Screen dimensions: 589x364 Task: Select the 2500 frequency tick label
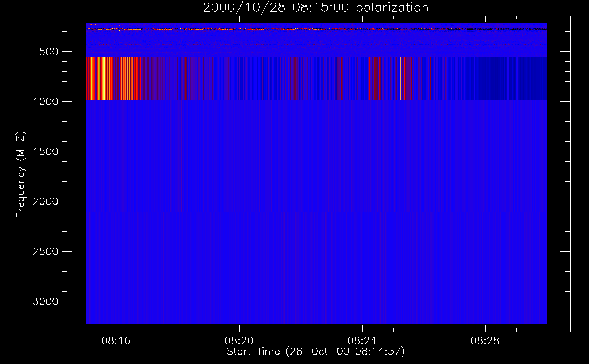pyautogui.click(x=46, y=252)
